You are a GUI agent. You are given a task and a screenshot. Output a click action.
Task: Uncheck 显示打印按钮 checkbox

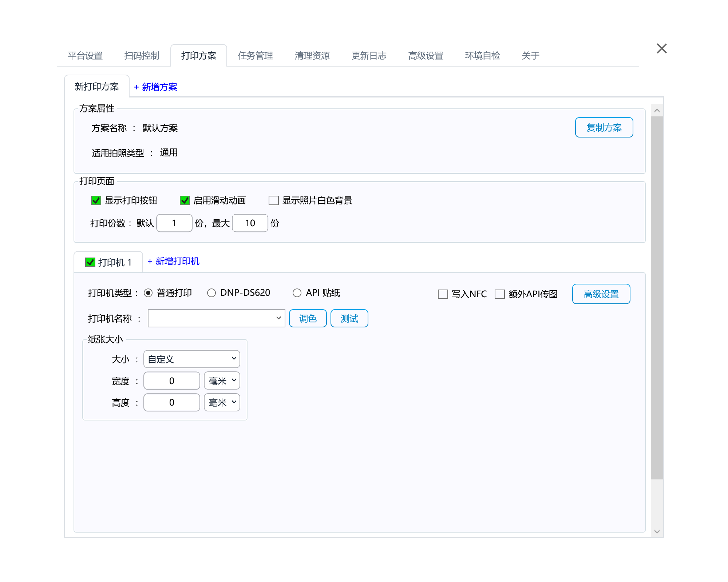96,200
